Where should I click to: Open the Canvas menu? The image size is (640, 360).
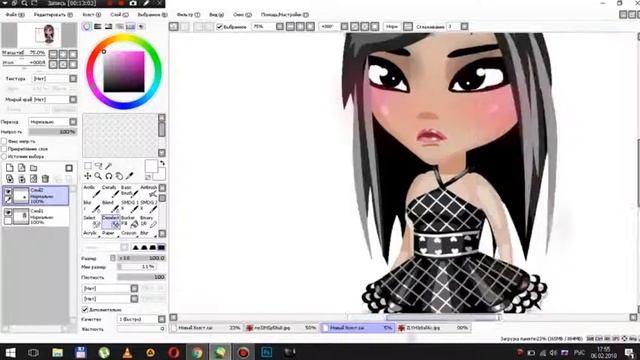point(91,15)
